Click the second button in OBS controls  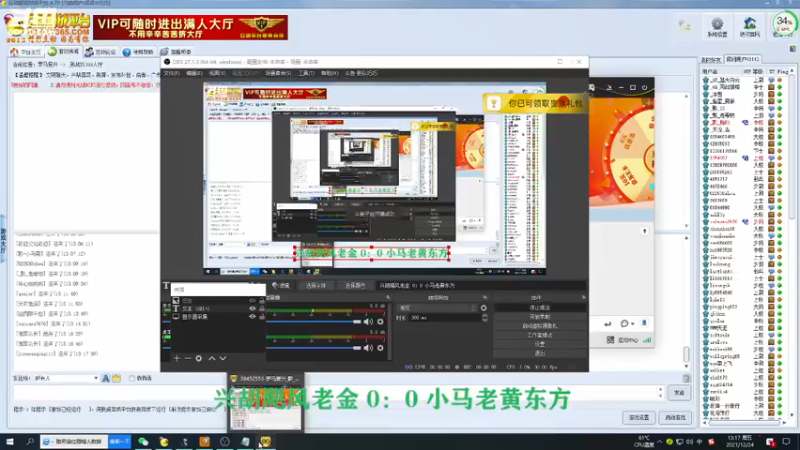(539, 317)
